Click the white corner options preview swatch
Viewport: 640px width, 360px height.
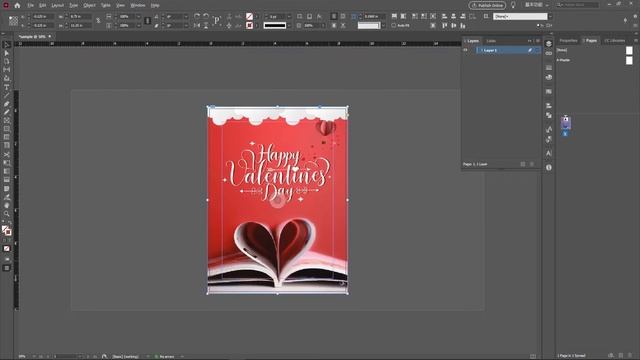pos(369,25)
